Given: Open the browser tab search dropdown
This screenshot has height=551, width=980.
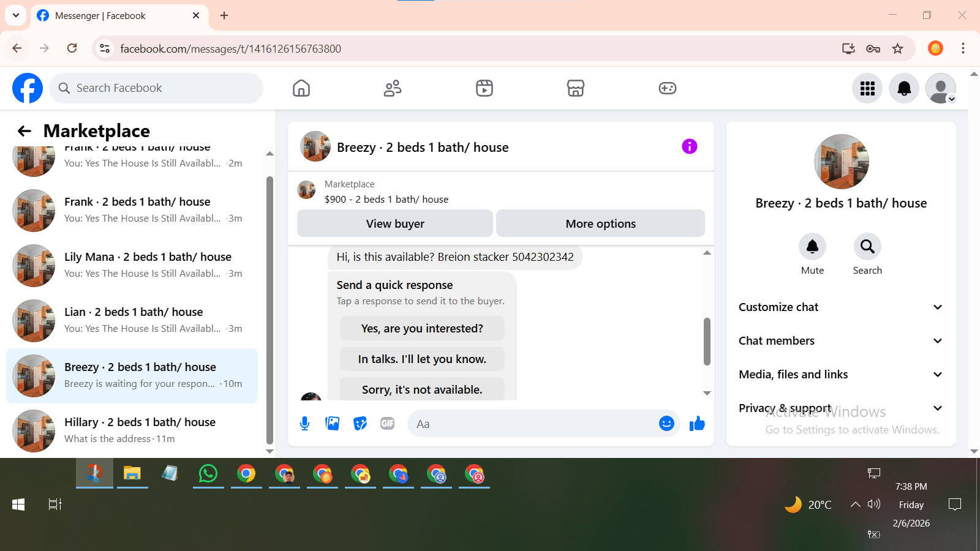Looking at the screenshot, I should [16, 15].
